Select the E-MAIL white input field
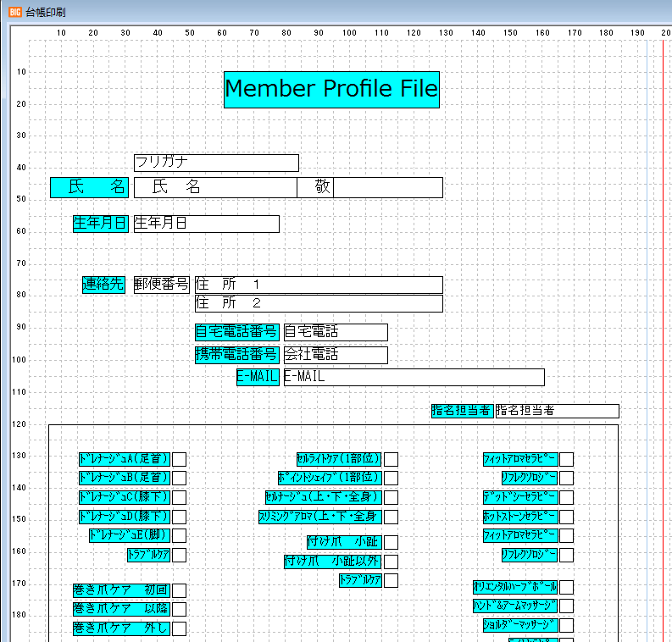Screen dimensions: 672x642 [x=413, y=377]
